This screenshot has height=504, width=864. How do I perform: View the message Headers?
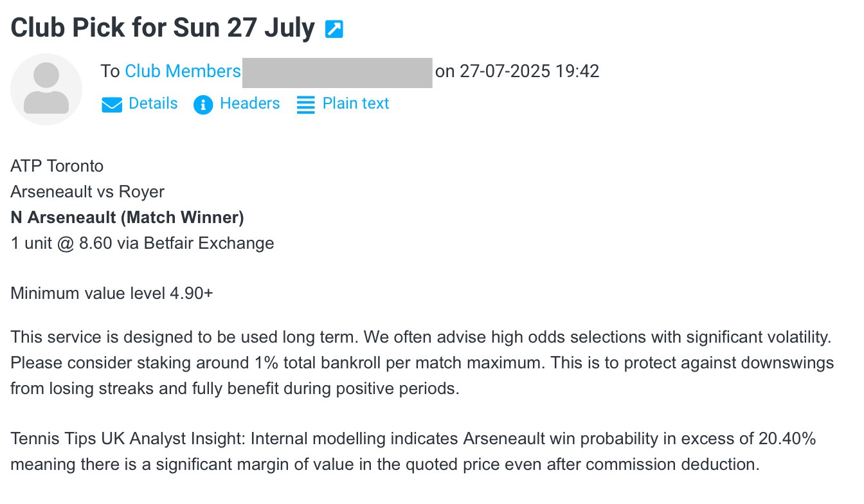click(x=249, y=104)
